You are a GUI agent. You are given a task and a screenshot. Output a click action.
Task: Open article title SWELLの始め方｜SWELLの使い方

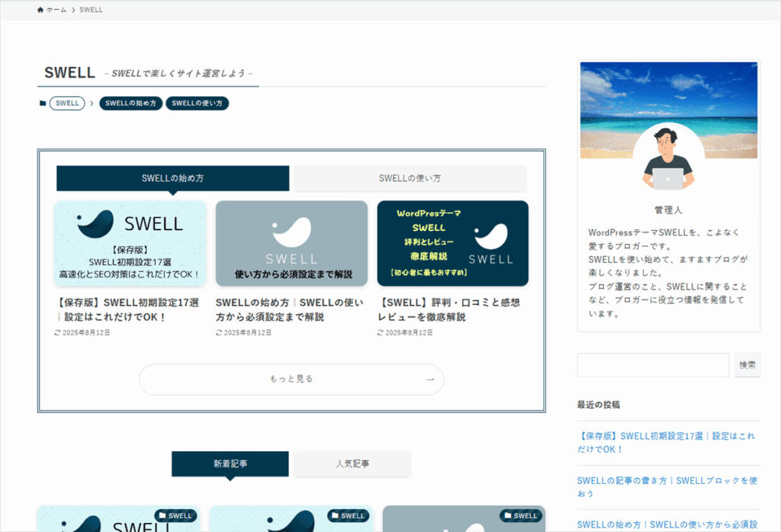289,309
